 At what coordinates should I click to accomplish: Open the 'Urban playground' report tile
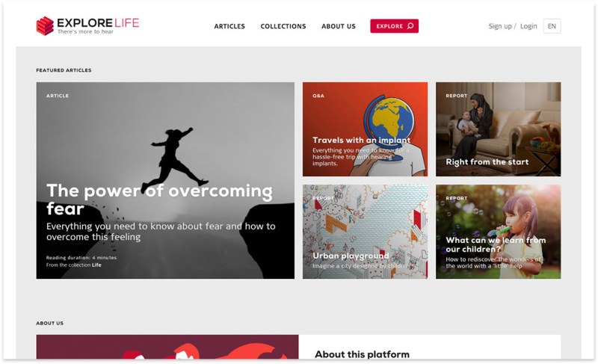(365, 232)
